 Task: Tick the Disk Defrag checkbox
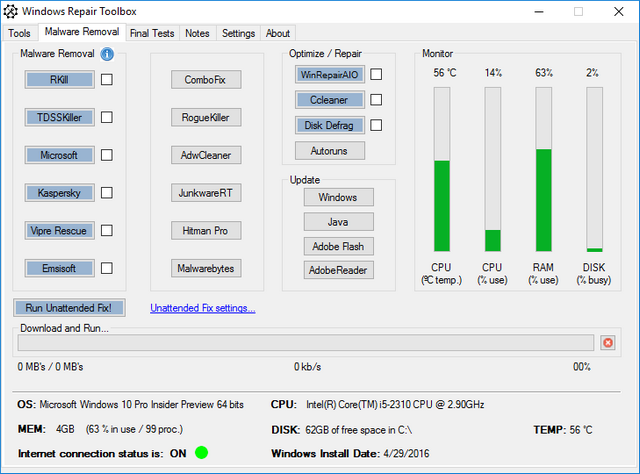click(x=376, y=125)
